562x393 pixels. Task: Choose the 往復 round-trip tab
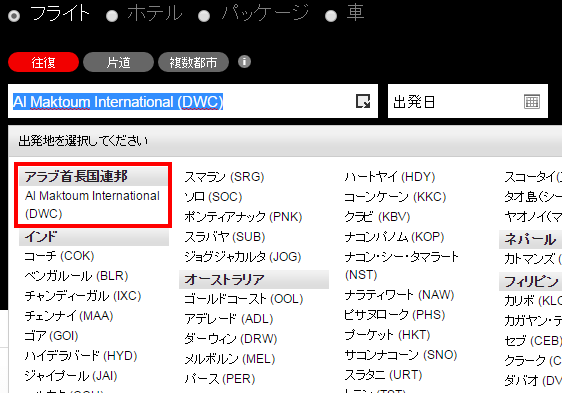pos(43,62)
